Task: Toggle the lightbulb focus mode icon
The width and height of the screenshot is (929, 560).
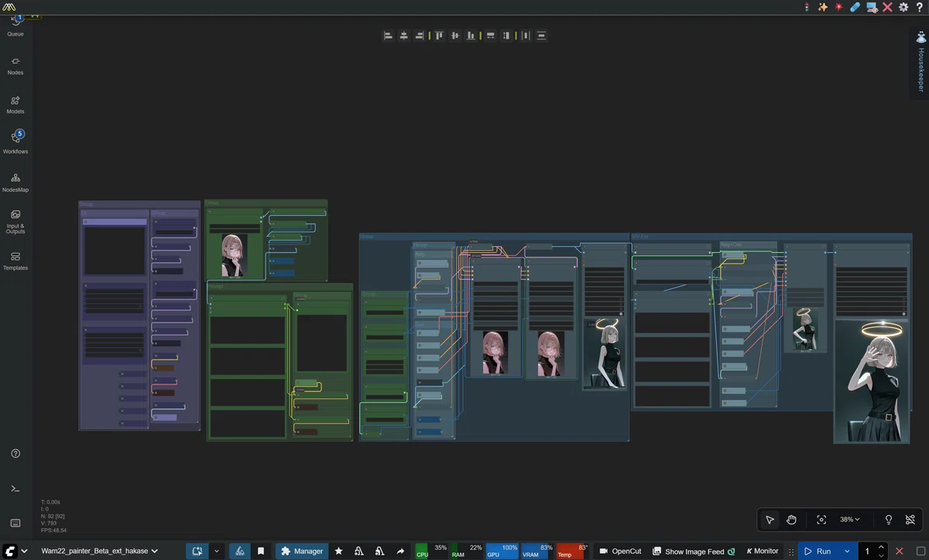Action: [889, 520]
